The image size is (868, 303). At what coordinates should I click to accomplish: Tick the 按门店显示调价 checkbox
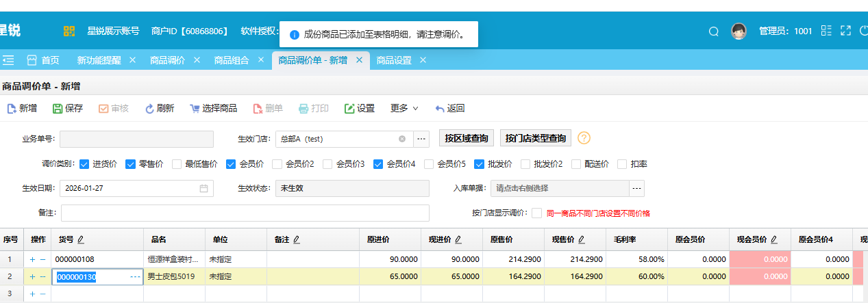[x=536, y=213]
